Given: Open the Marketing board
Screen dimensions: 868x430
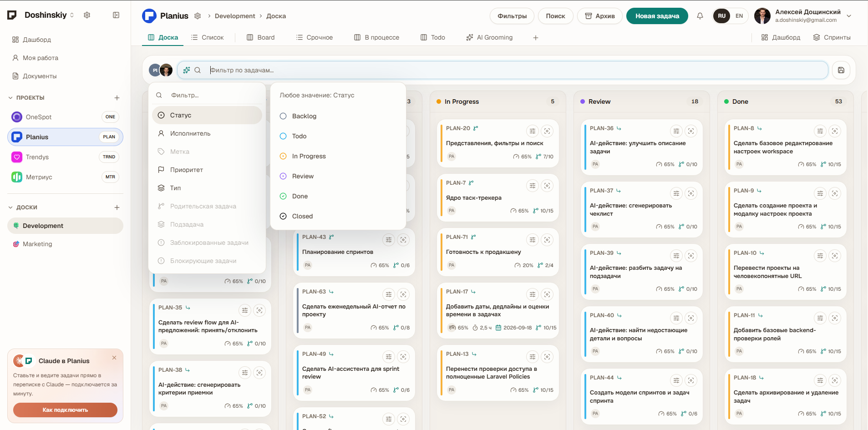Looking at the screenshot, I should point(65,244).
